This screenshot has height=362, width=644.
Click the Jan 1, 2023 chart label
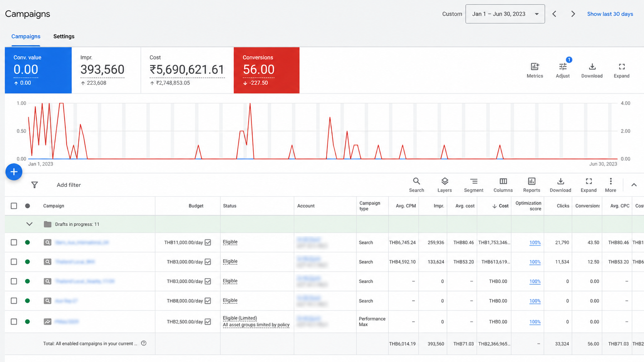coord(40,164)
